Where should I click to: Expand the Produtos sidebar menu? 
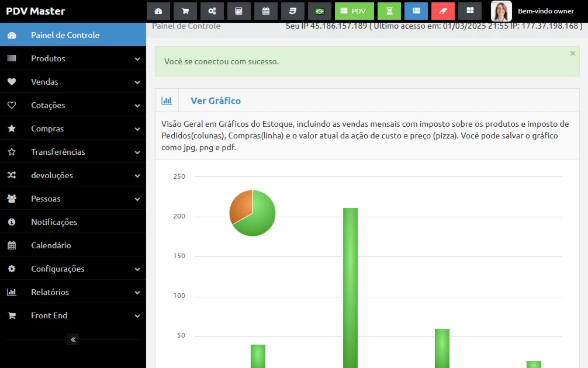pos(73,58)
